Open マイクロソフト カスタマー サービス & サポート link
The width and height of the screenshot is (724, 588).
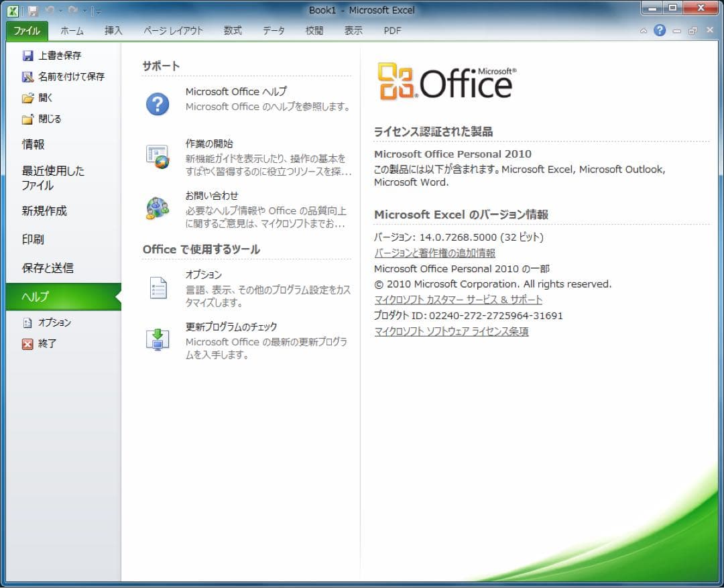(458, 300)
